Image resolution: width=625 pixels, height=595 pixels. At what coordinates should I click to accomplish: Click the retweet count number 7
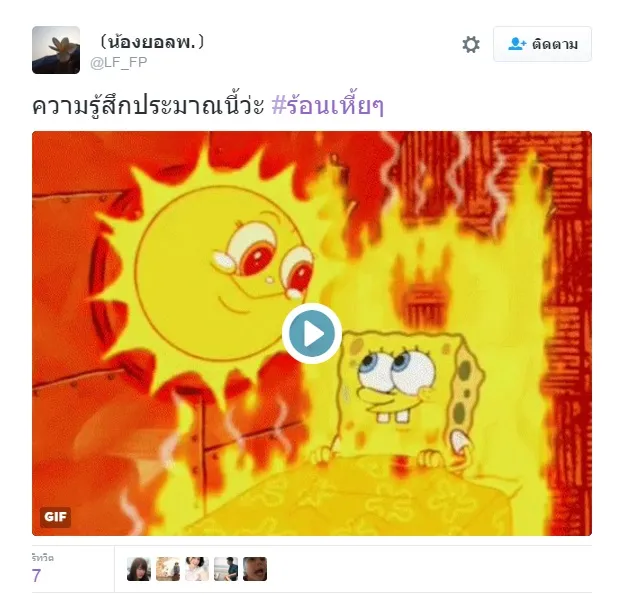[x=36, y=575]
